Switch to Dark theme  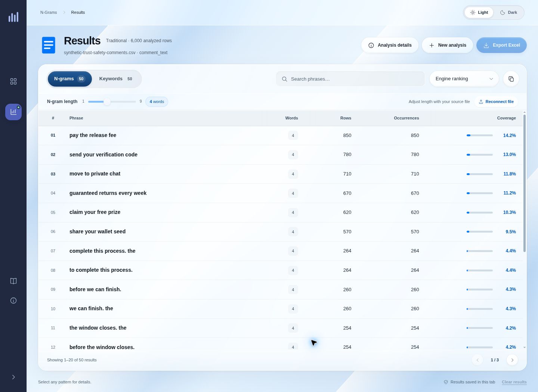pyautogui.click(x=508, y=12)
